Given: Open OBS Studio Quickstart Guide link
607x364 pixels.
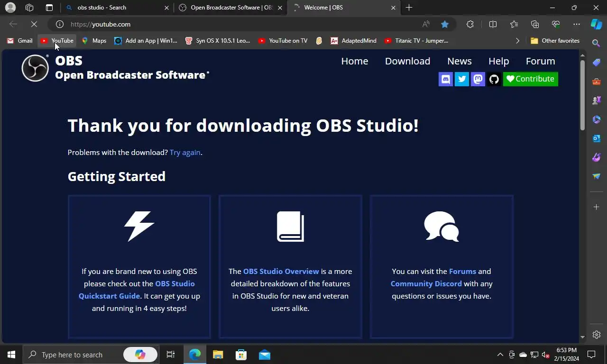Looking at the screenshot, I should (137, 290).
